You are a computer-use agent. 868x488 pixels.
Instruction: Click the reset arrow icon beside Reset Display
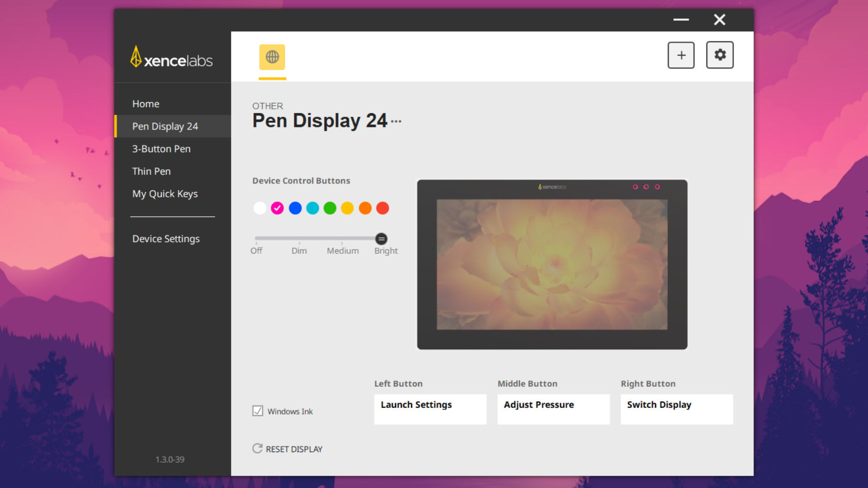pos(257,448)
